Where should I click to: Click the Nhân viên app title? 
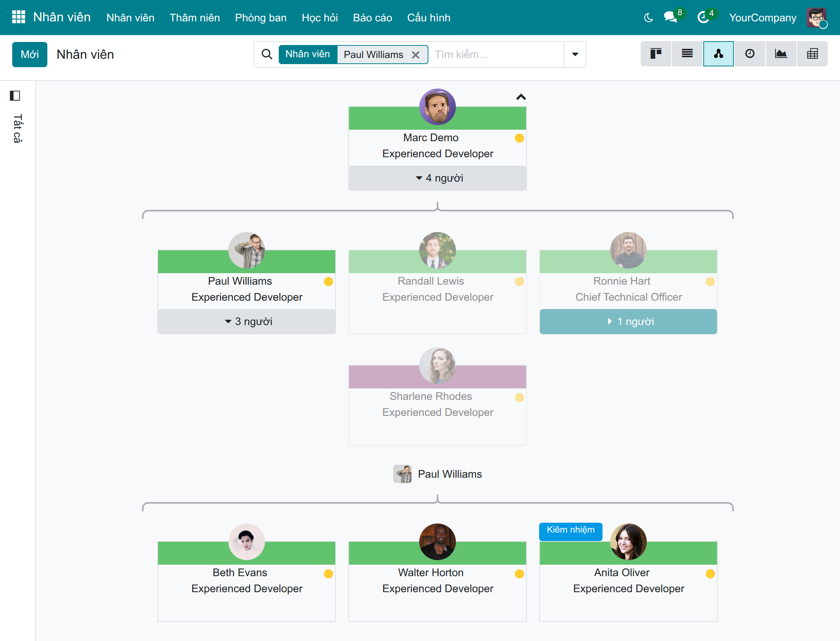click(62, 17)
